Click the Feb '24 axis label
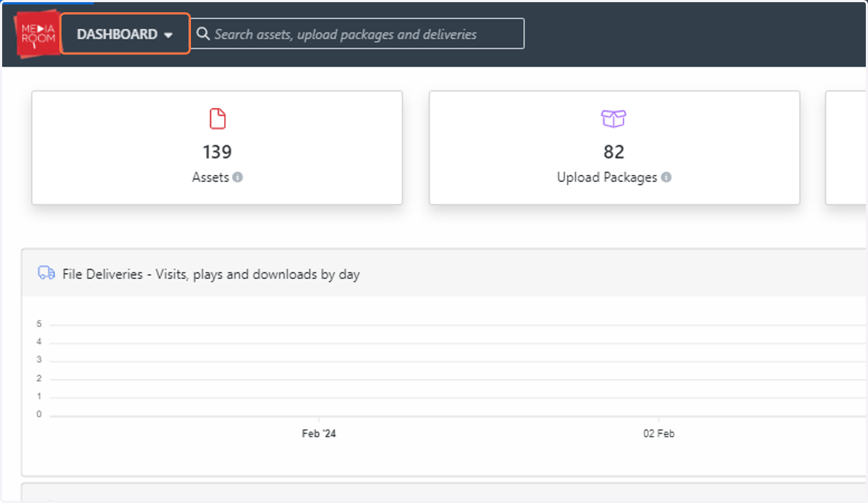The image size is (868, 503). click(x=319, y=434)
